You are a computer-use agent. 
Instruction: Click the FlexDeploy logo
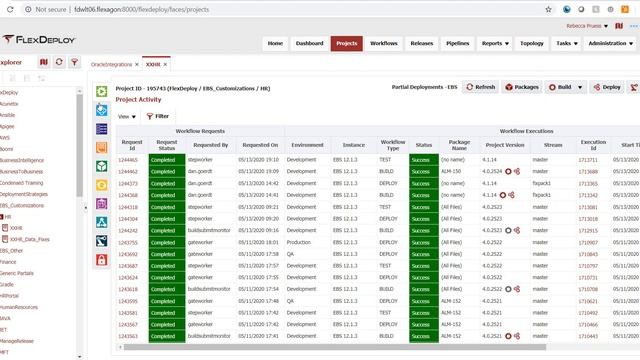[39, 40]
